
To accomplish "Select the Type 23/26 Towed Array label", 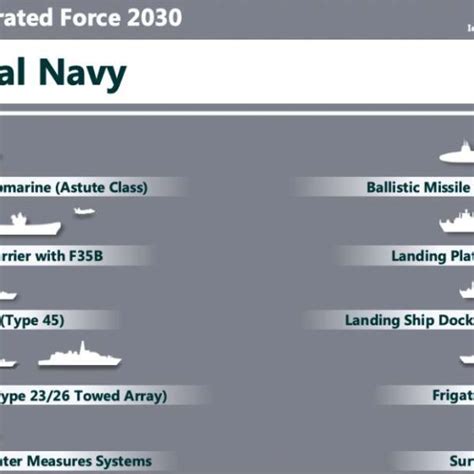I will (83, 396).
